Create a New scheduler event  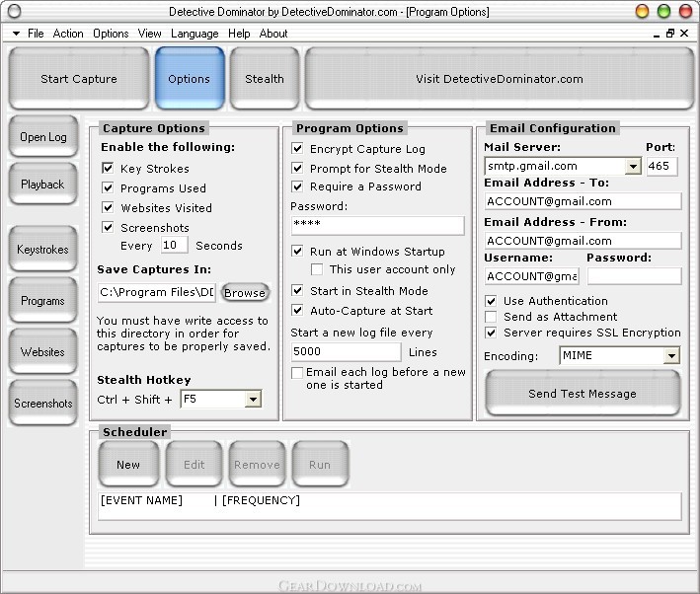[x=128, y=465]
